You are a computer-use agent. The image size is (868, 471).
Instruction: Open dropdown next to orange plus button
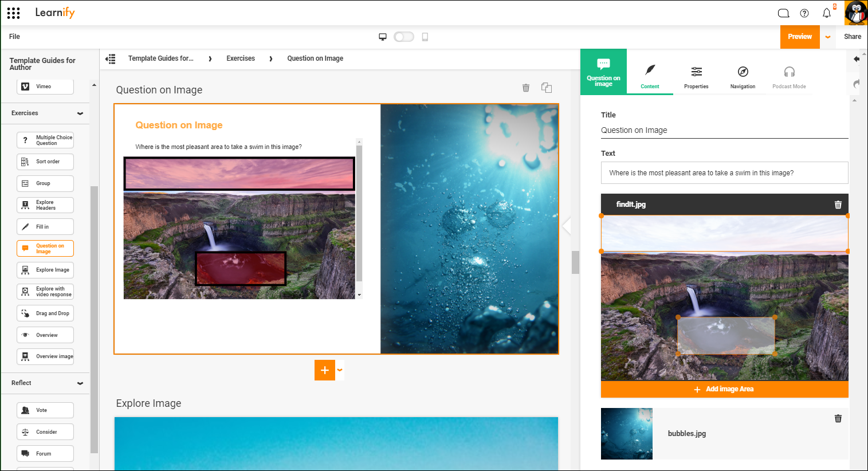click(x=340, y=370)
